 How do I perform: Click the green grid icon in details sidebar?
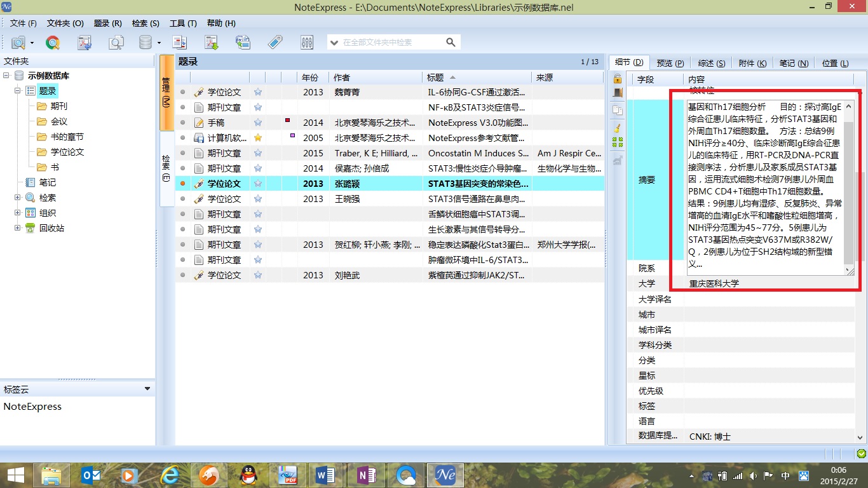(x=617, y=142)
